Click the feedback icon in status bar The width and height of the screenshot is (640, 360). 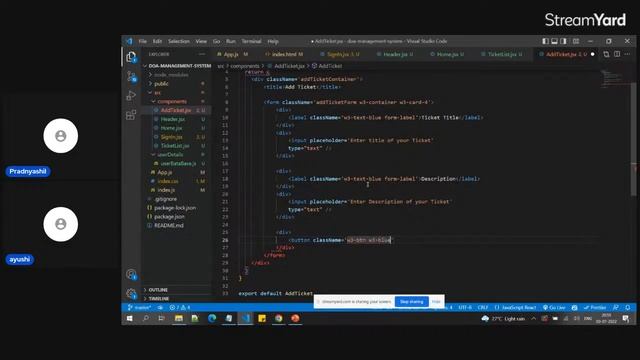click(x=616, y=307)
